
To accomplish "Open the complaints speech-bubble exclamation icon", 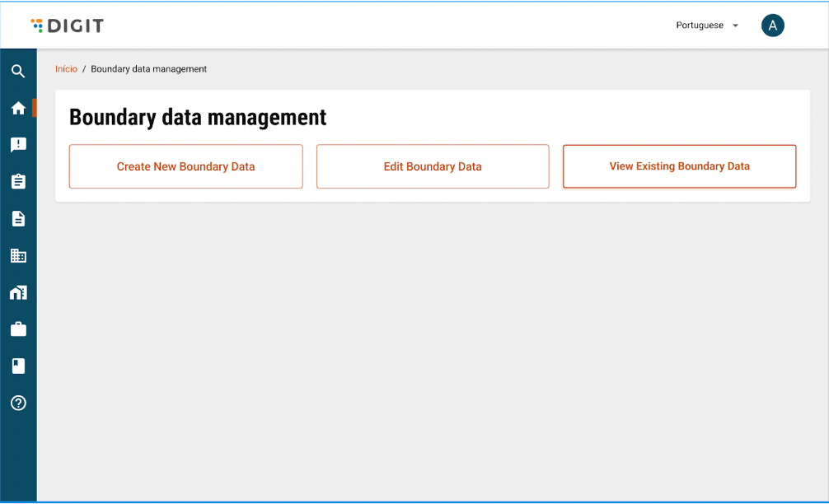I will pyautogui.click(x=18, y=145).
